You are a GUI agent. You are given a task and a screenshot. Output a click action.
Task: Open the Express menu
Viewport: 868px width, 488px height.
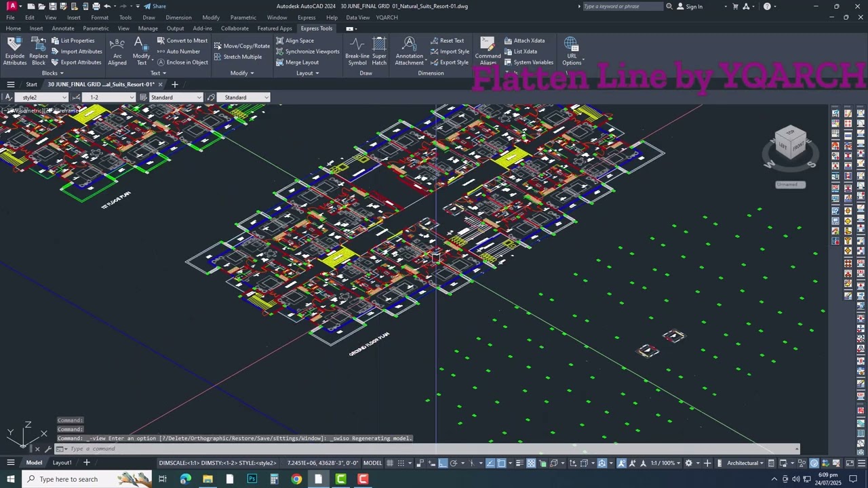pyautogui.click(x=307, y=18)
